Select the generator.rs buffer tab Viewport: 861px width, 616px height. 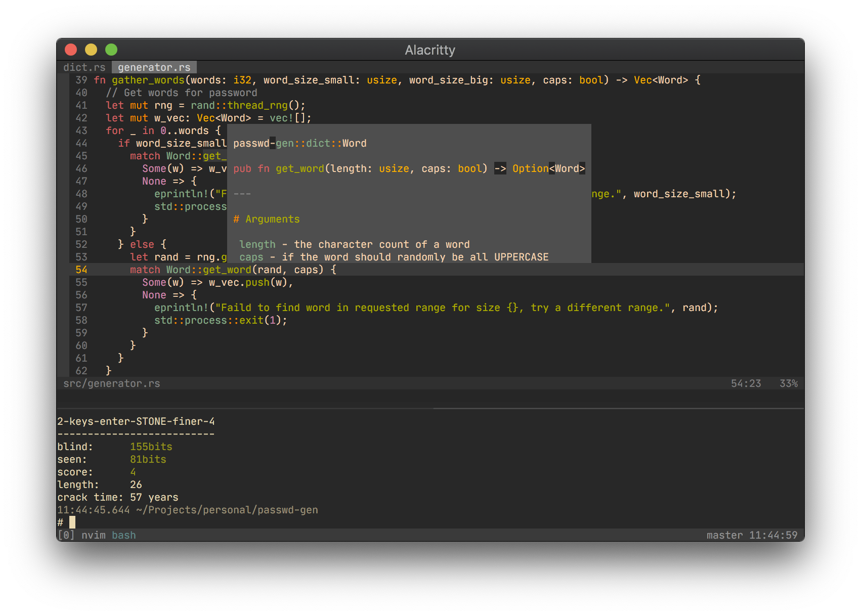click(154, 67)
